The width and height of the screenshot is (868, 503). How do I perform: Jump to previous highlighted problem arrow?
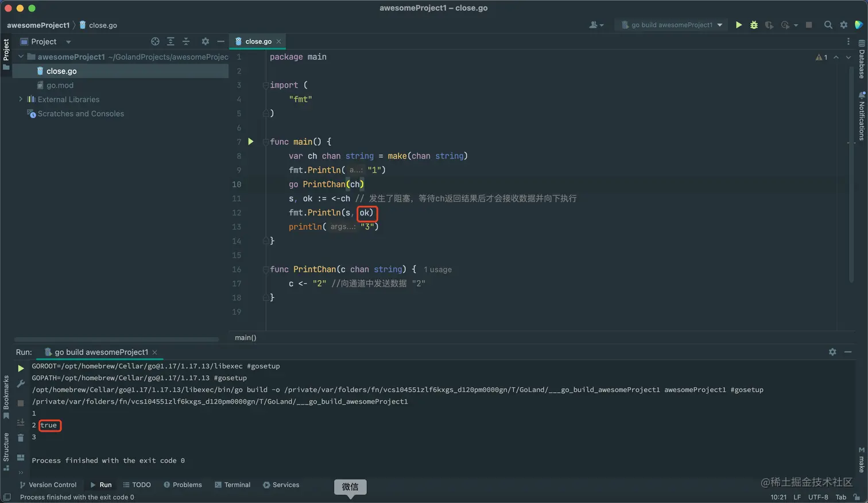(x=836, y=57)
